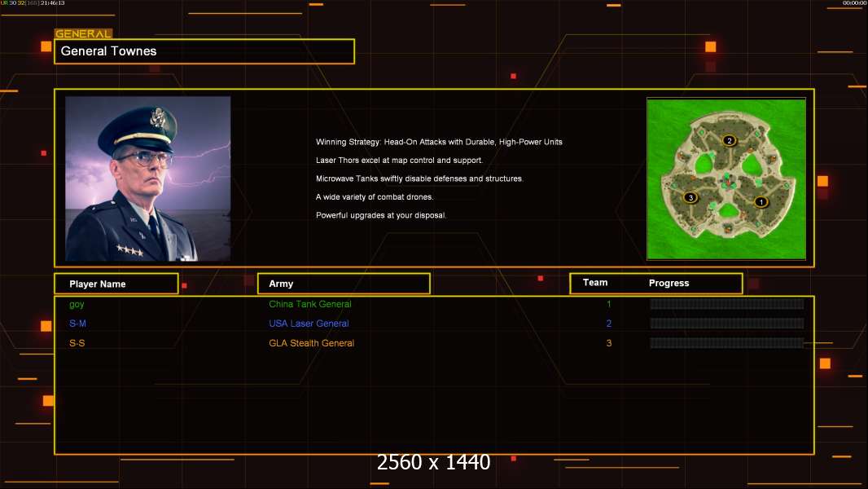Click the island map preview

(726, 178)
